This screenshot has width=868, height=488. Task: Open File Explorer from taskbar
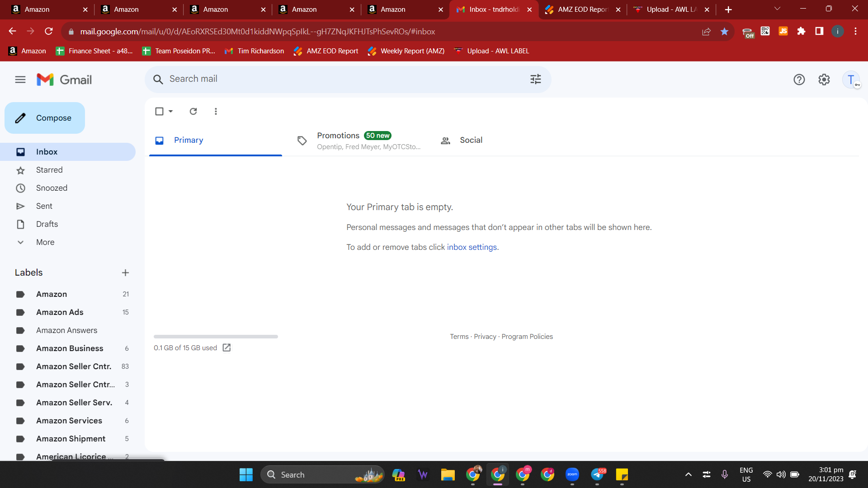[448, 475]
